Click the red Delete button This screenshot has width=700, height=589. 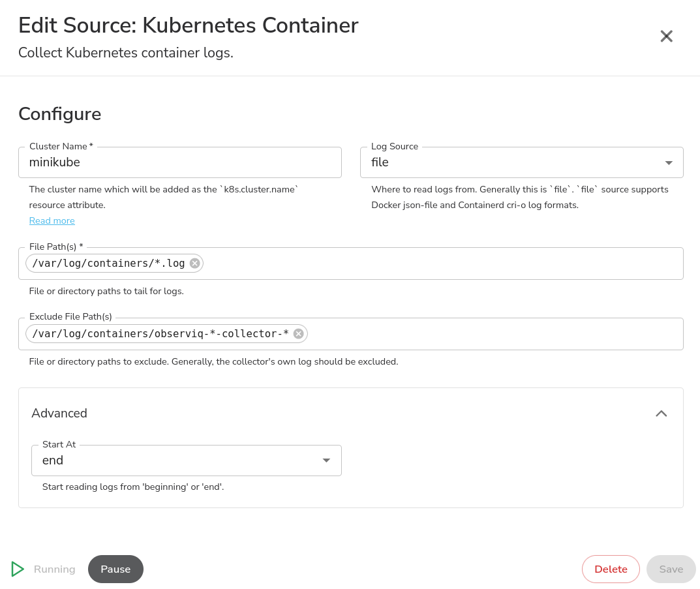pos(611,569)
